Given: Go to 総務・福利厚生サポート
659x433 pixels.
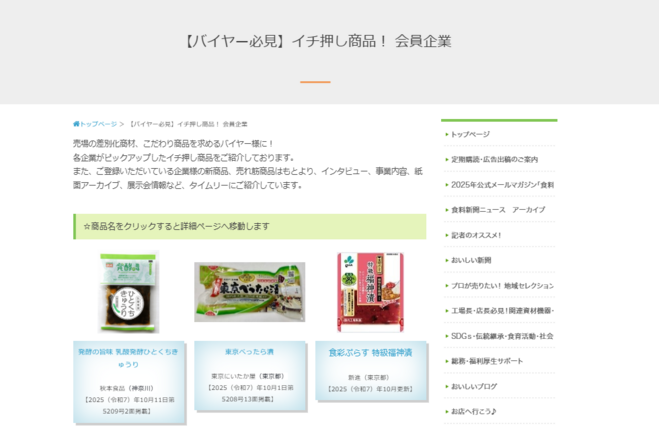Looking at the screenshot, I should (486, 361).
